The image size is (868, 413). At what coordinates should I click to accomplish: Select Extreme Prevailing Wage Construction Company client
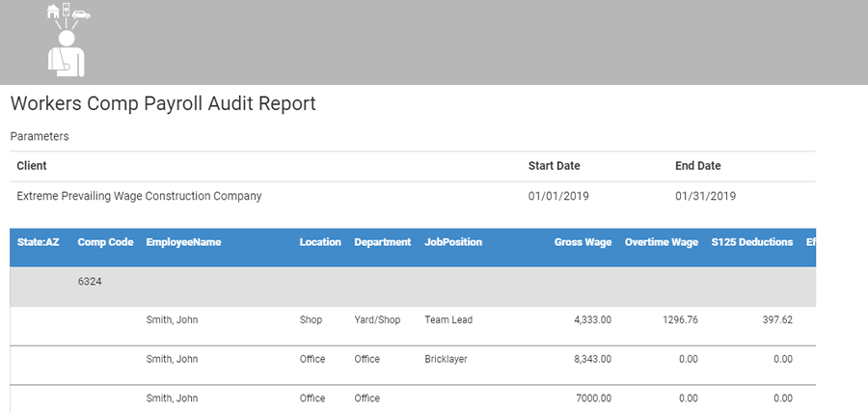(x=139, y=196)
